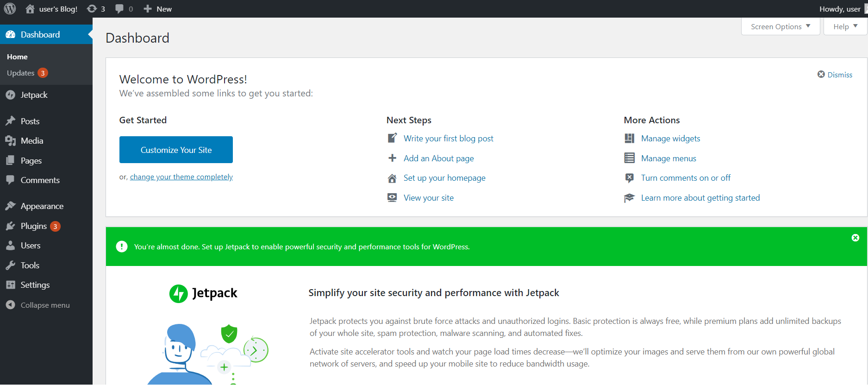Viewport: 868px width, 386px height.
Task: Click the monitor icon beside View your site
Action: click(392, 197)
